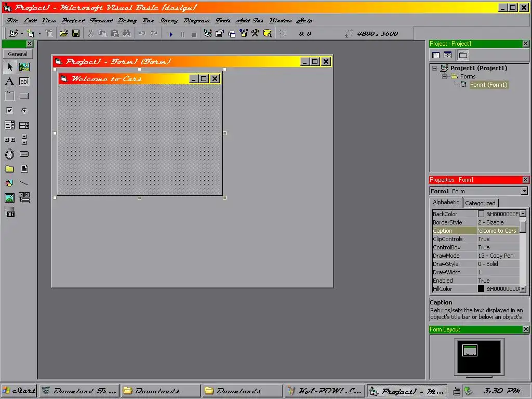This screenshot has height=399, width=532.
Task: Select the OptionButton control tool in toolbox
Action: [x=24, y=110]
